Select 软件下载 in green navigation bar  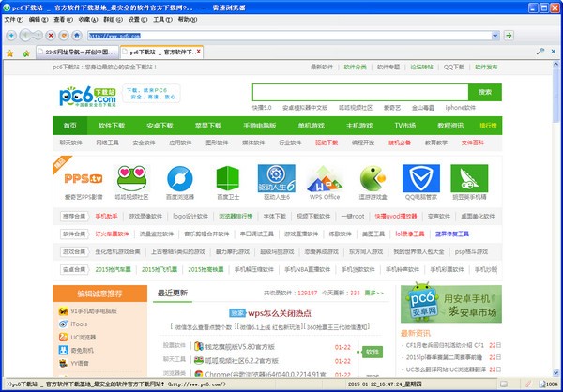(112, 126)
